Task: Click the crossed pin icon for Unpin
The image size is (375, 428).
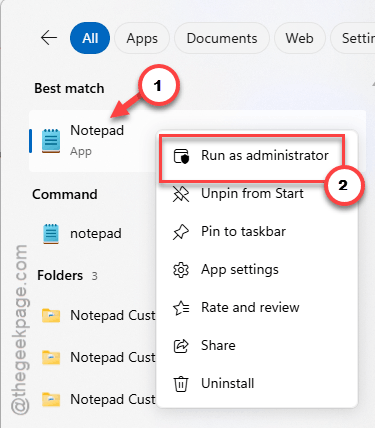Action: (181, 194)
